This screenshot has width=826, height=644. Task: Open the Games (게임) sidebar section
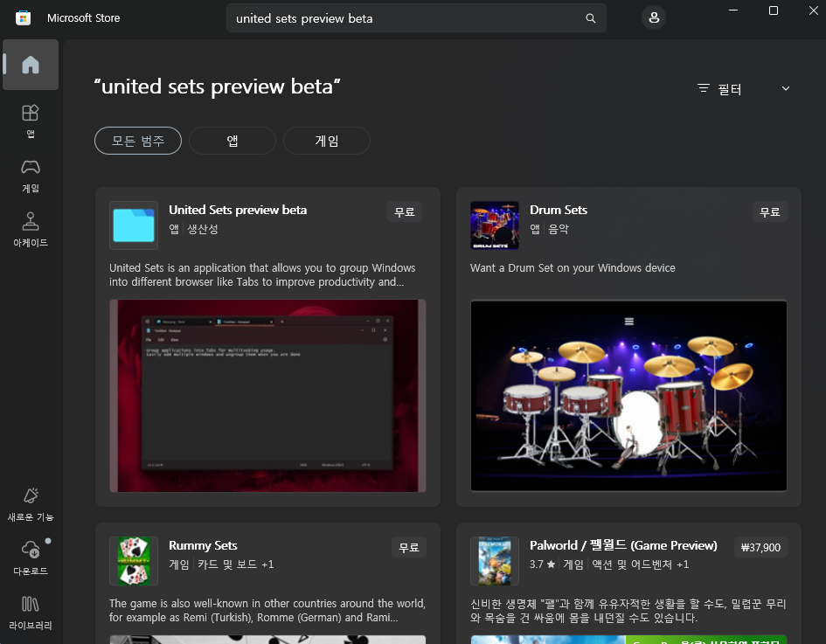click(x=31, y=176)
